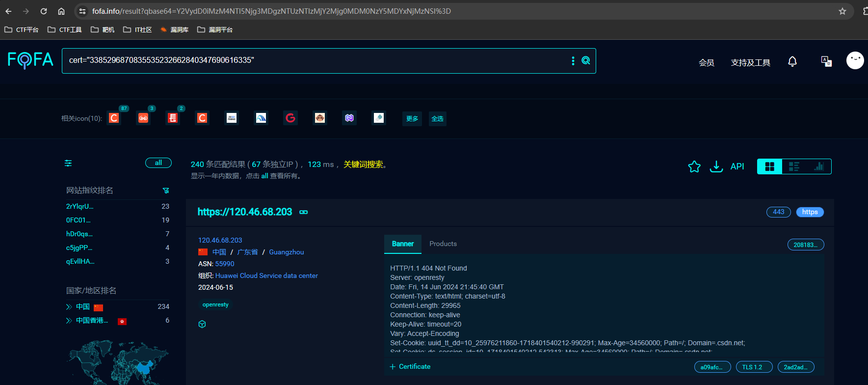Select the blue wave related icon
The width and height of the screenshot is (868, 385).
(261, 118)
